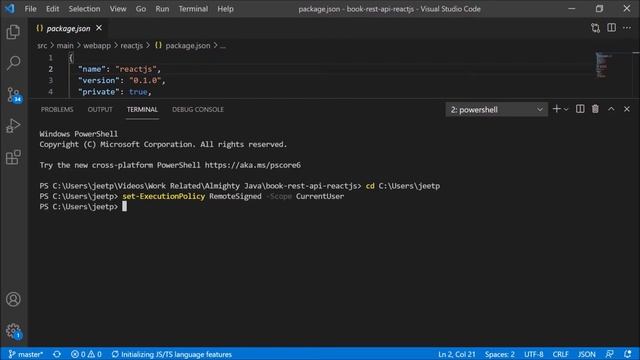This screenshot has width=640, height=360.
Task: Open launch profile arrow next to new terminal
Action: click(x=566, y=109)
